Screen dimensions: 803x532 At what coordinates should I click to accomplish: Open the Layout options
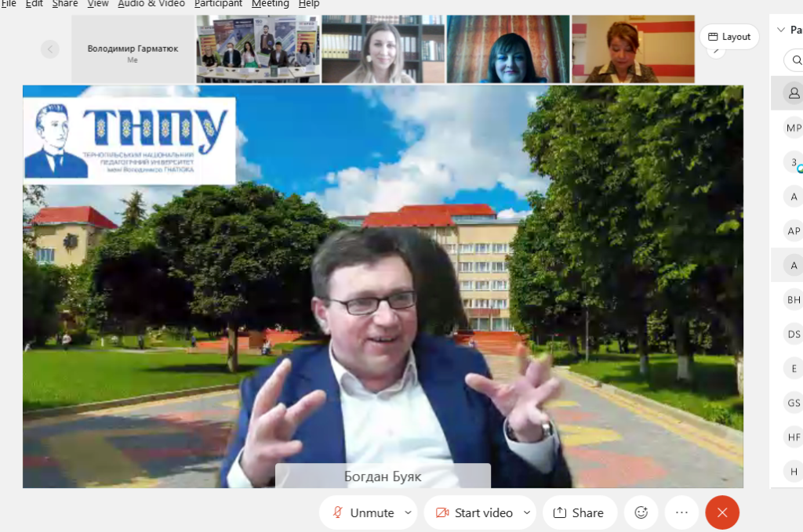pos(729,37)
